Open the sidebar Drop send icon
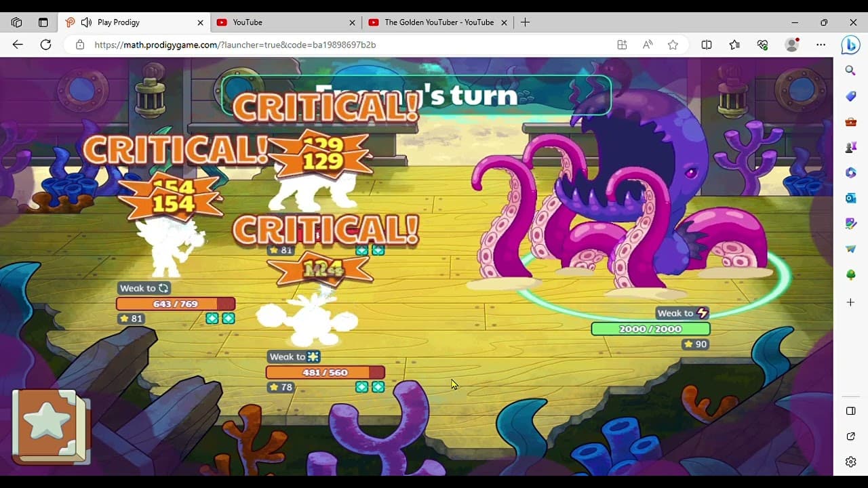The image size is (868, 488). point(850,249)
